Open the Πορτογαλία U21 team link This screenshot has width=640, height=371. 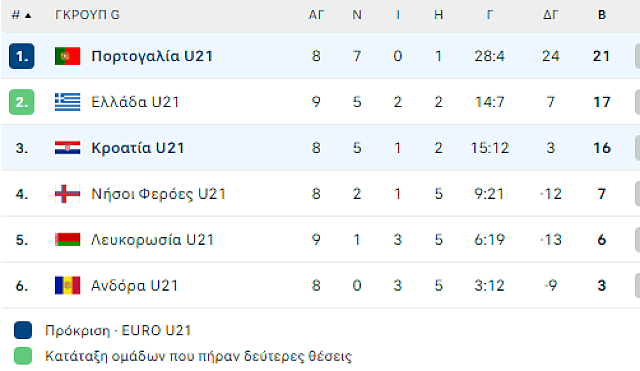click(x=152, y=56)
